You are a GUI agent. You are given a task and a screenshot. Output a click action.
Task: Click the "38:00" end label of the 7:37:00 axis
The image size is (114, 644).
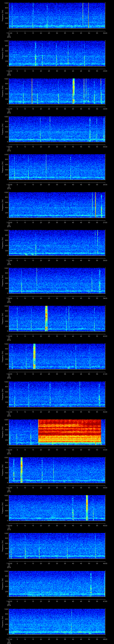105,260
